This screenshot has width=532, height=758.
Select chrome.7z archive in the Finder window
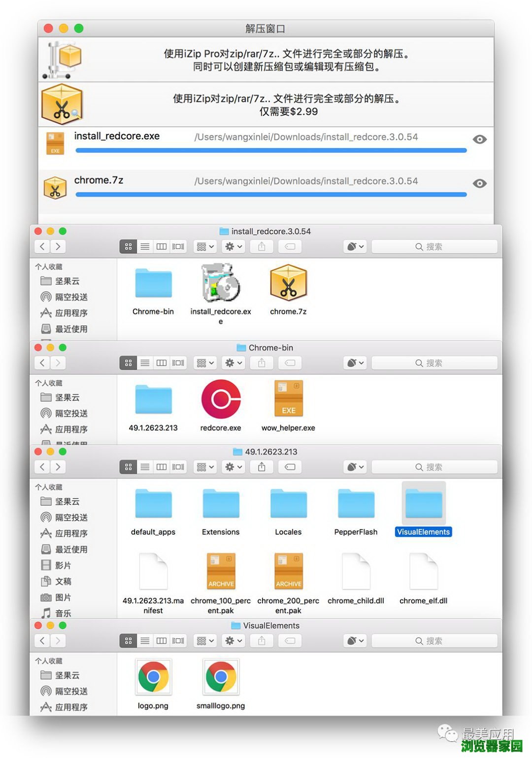pyautogui.click(x=288, y=283)
